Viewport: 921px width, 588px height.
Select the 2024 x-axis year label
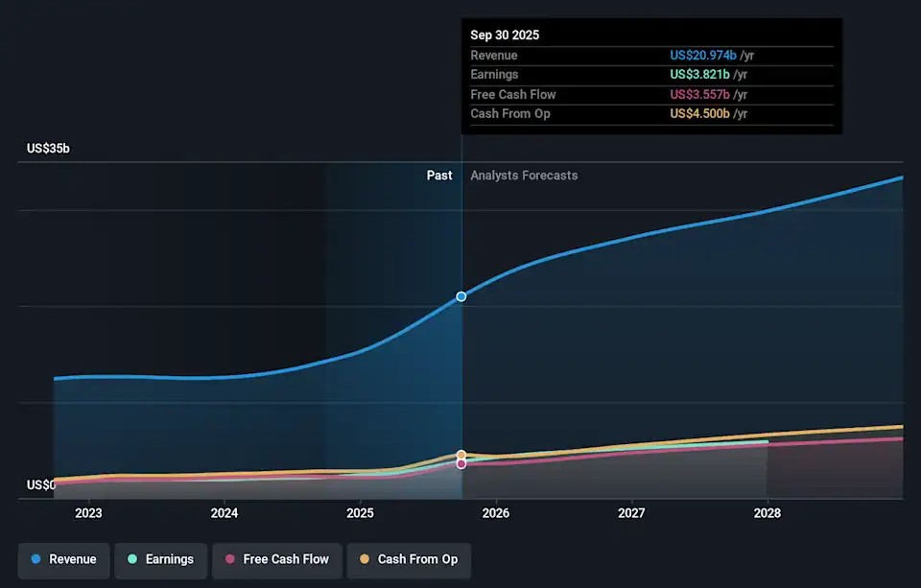224,513
